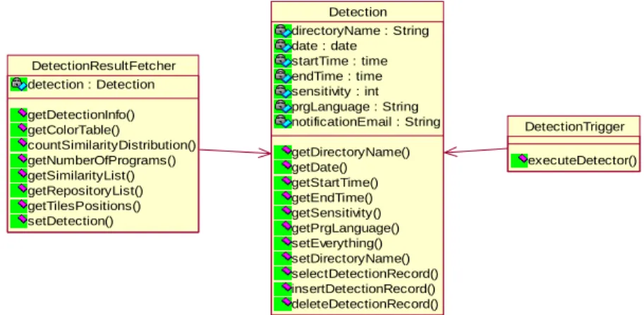Image resolution: width=644 pixels, height=315 pixels.
Task: Select the detection : Detection attribute text
Action: point(91,85)
